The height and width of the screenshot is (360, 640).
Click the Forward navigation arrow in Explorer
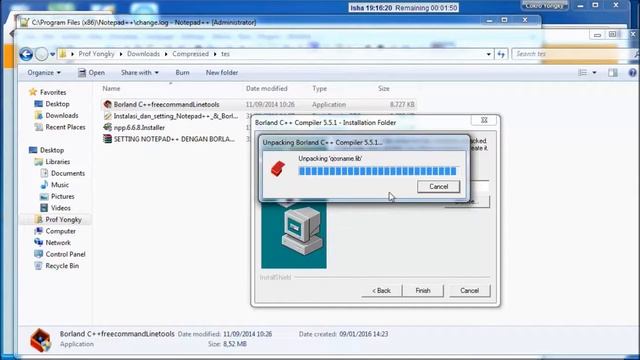pos(41,54)
